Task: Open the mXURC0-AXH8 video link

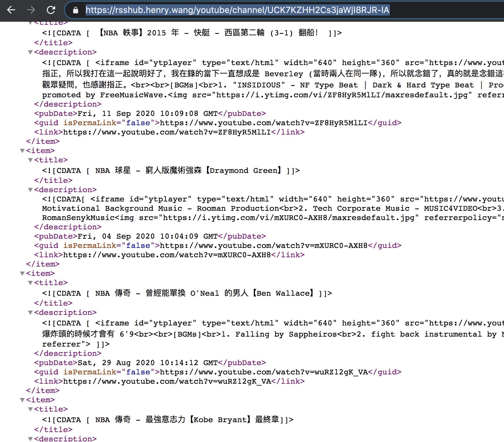Action: (x=167, y=255)
